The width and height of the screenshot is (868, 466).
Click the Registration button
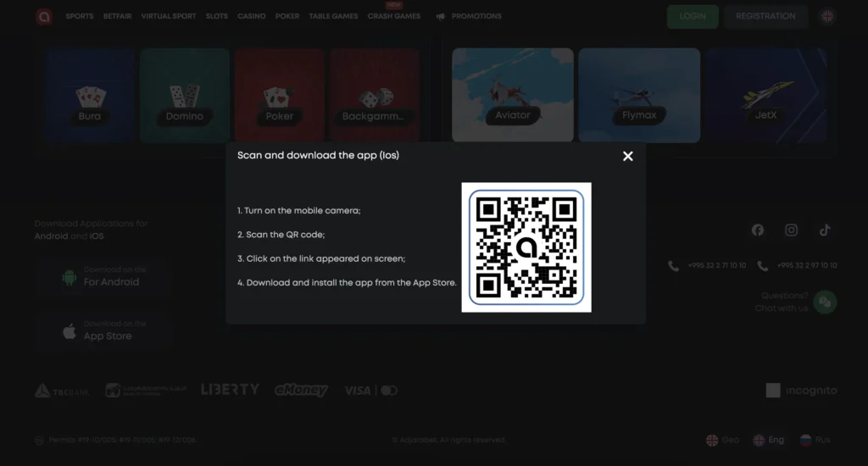click(765, 16)
